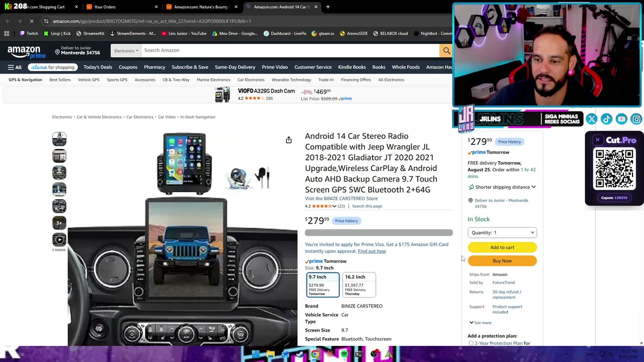Open the 2 VIDEOS thumbnail
The height and width of the screenshot is (362, 644).
click(59, 240)
